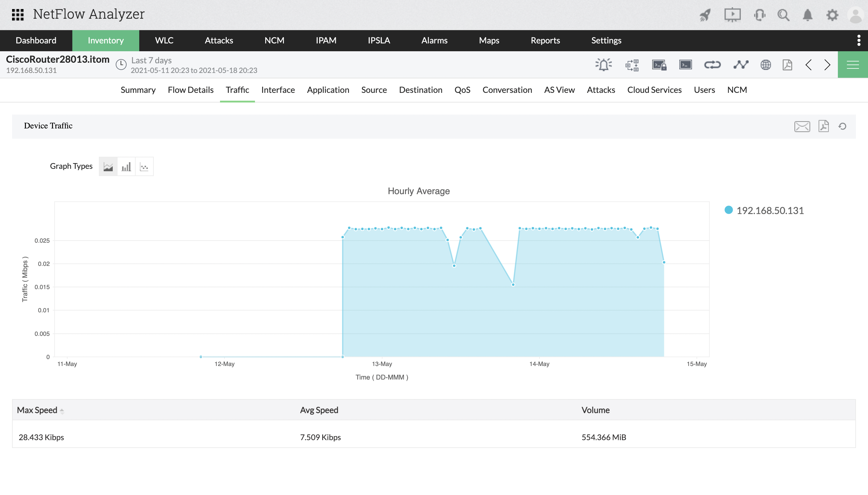Switch to scatter plot graph type
868x495 pixels.
(144, 167)
